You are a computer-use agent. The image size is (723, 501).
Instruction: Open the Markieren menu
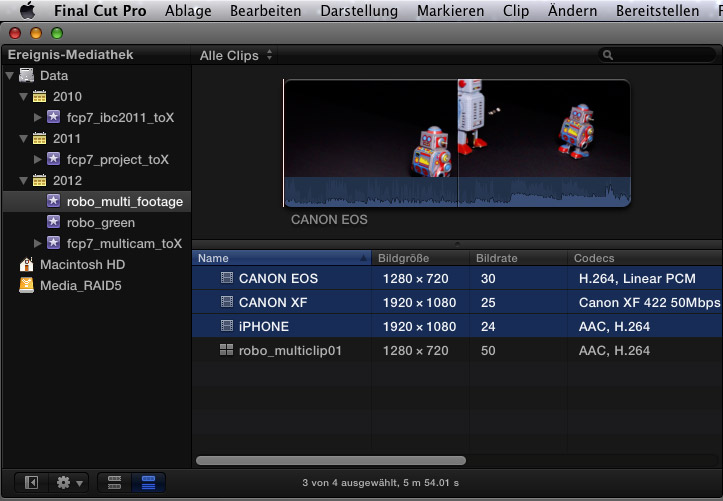click(451, 11)
